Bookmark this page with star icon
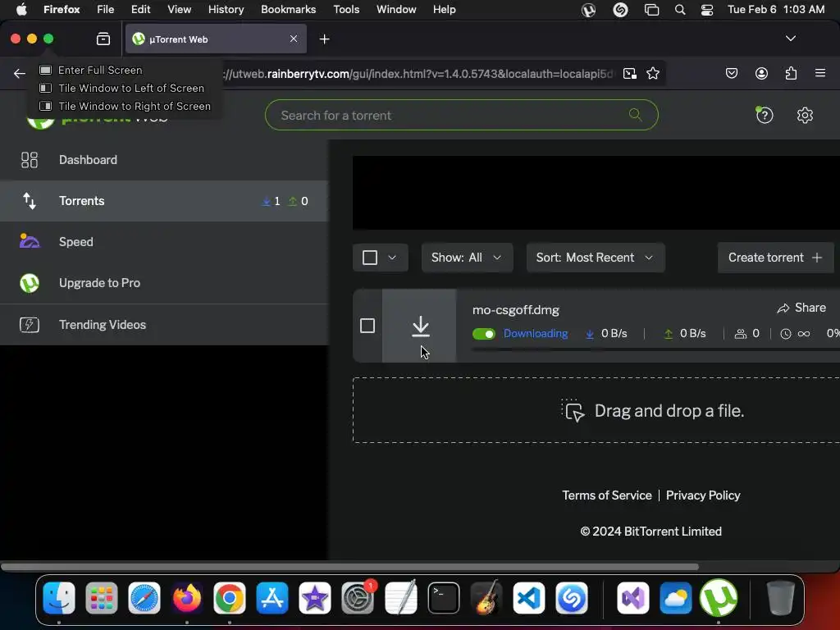 click(x=652, y=73)
